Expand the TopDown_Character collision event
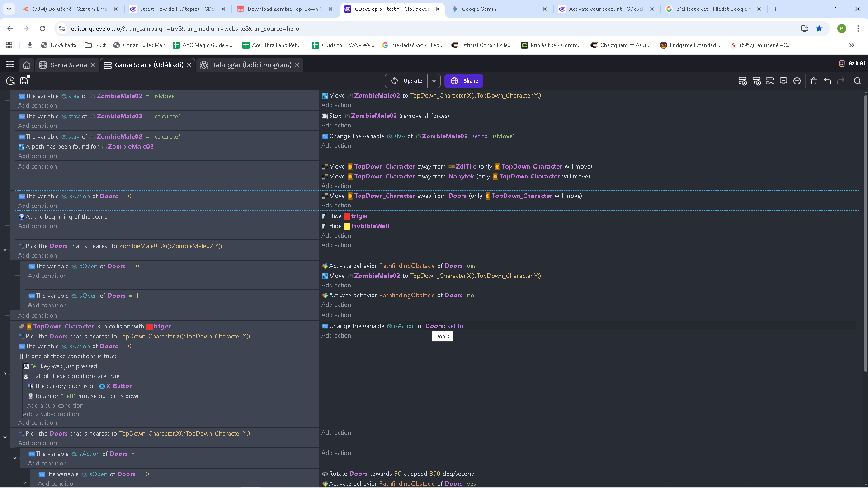868x488 pixels. pos(5,374)
